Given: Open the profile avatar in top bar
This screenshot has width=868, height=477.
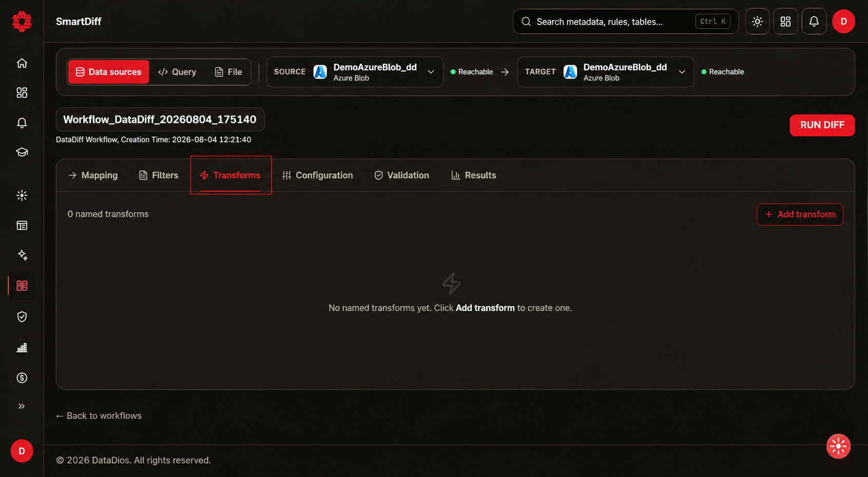Looking at the screenshot, I should coord(843,22).
